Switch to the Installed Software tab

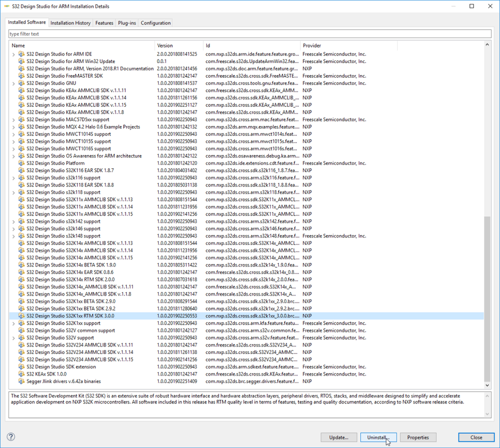pyautogui.click(x=27, y=22)
